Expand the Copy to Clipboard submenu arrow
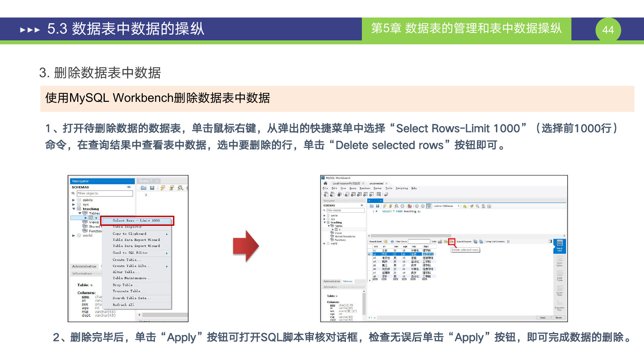This screenshot has height=362, width=644. pyautogui.click(x=167, y=234)
